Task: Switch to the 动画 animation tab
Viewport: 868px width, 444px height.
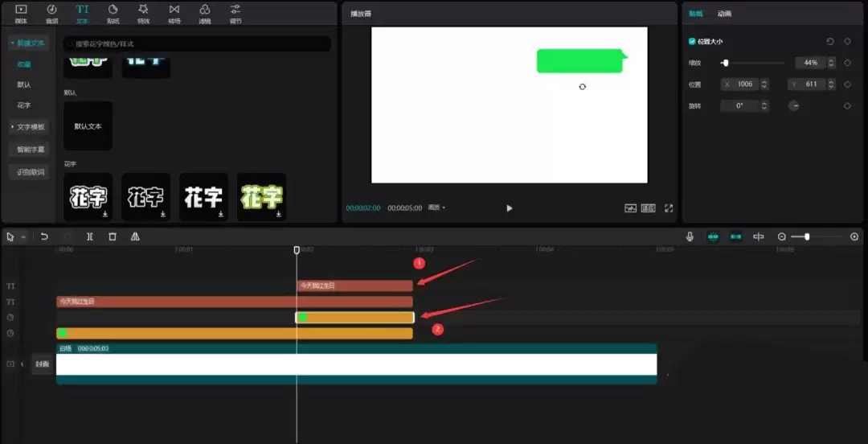Action: (724, 14)
